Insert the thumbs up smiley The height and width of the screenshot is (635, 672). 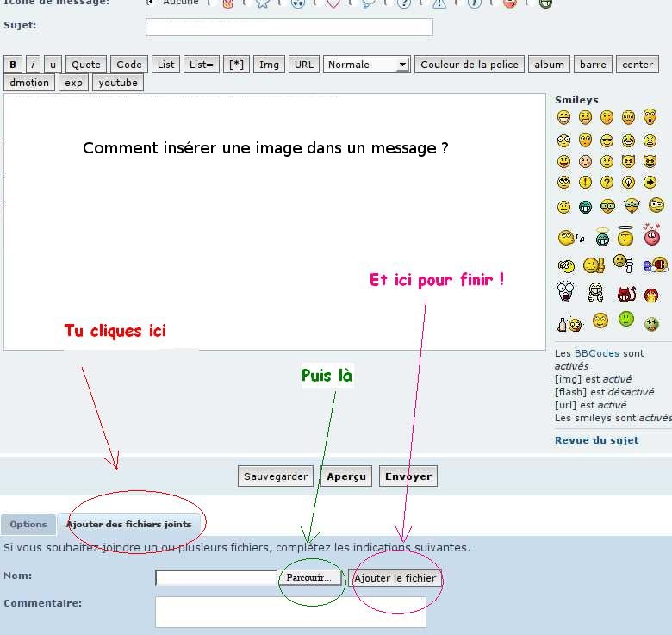[594, 265]
